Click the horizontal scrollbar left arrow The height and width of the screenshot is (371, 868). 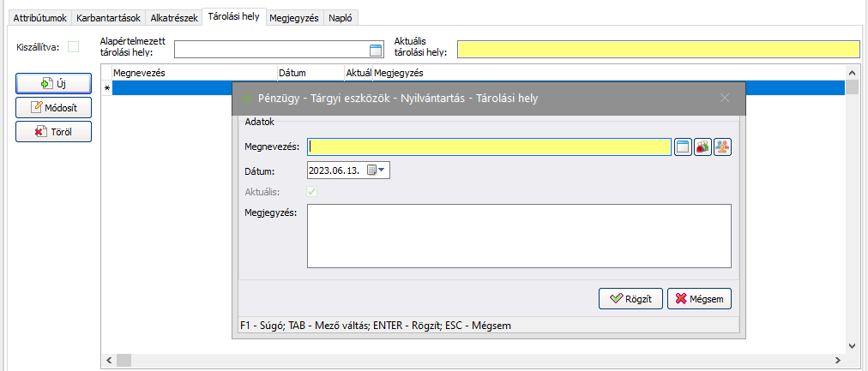pos(107,359)
